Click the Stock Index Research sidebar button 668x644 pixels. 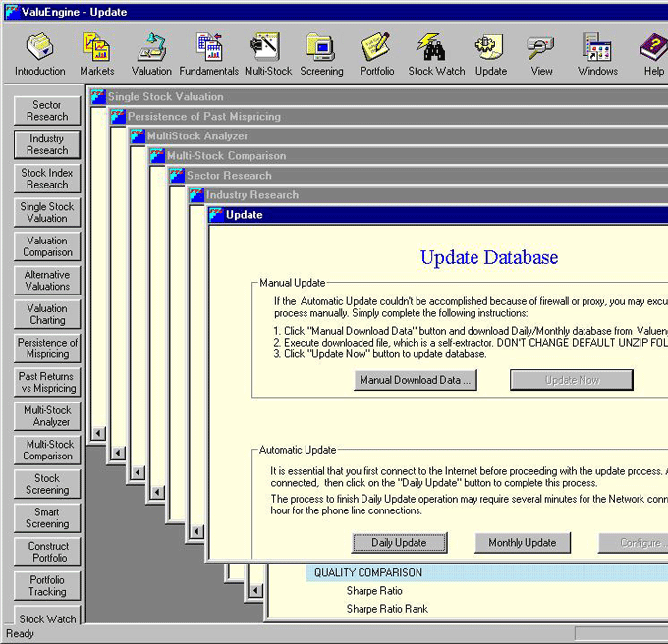coord(47,179)
